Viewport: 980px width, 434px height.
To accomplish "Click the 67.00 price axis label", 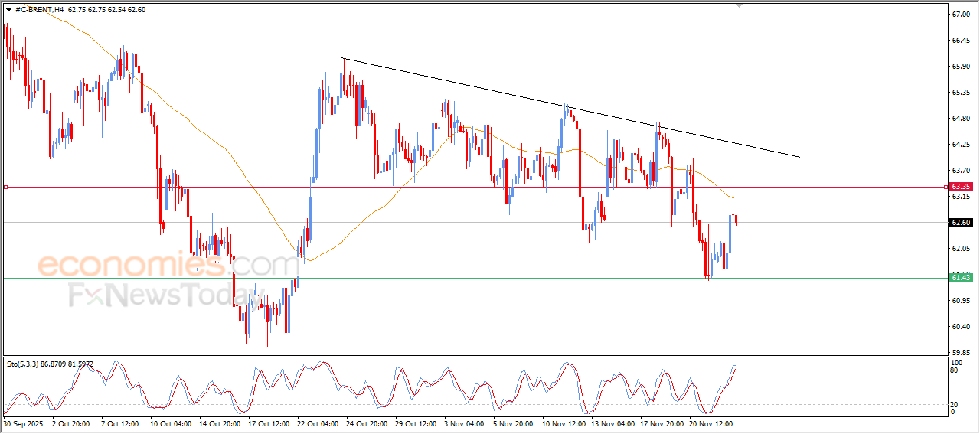I will pos(960,15).
